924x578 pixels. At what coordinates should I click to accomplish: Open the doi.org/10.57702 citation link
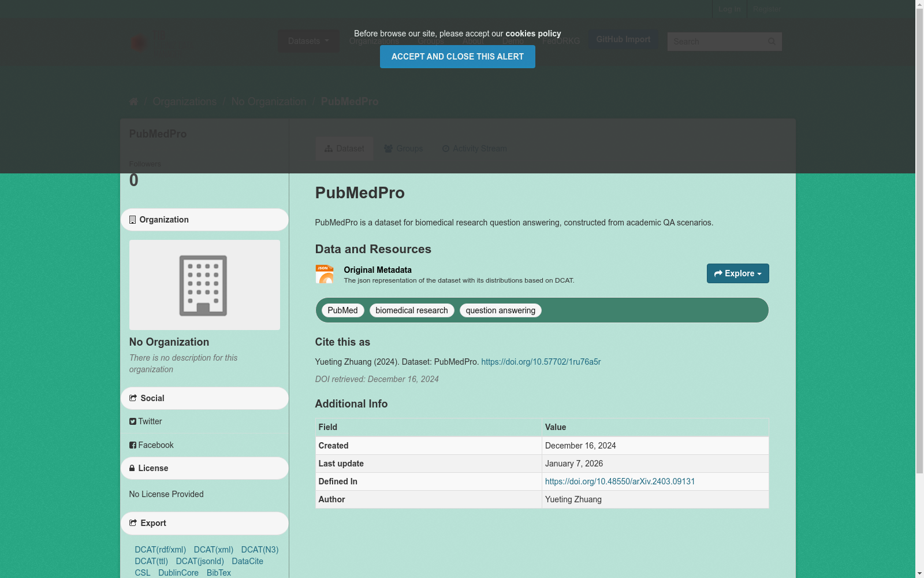541,362
